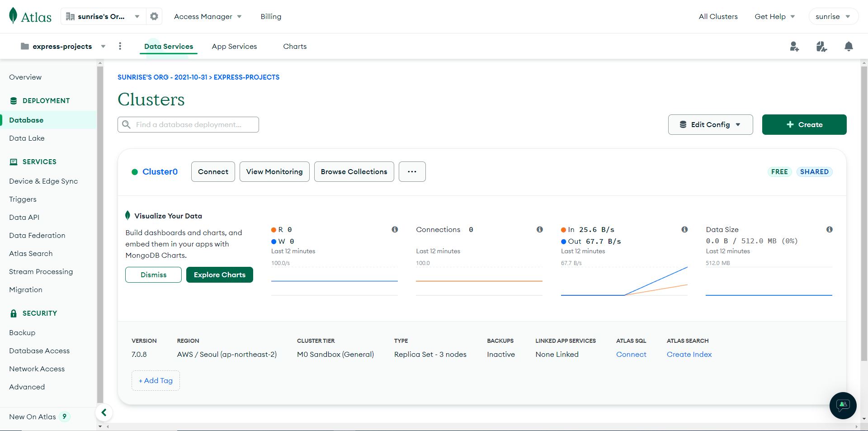The height and width of the screenshot is (431, 868).
Task: Select Database in sidebar
Action: pyautogui.click(x=48, y=120)
